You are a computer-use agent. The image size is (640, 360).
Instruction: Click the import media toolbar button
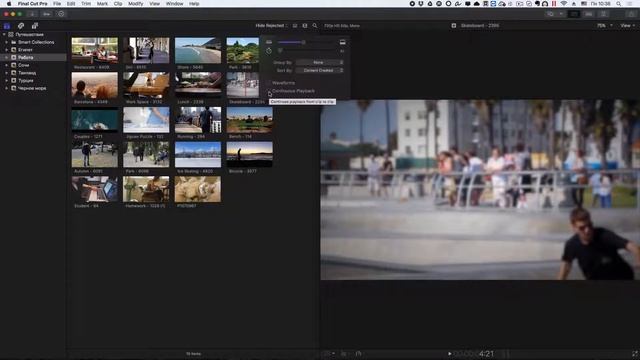[x=32, y=14]
